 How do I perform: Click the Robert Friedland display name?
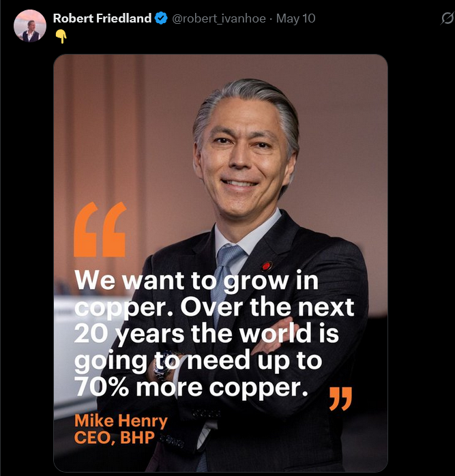[x=102, y=18]
